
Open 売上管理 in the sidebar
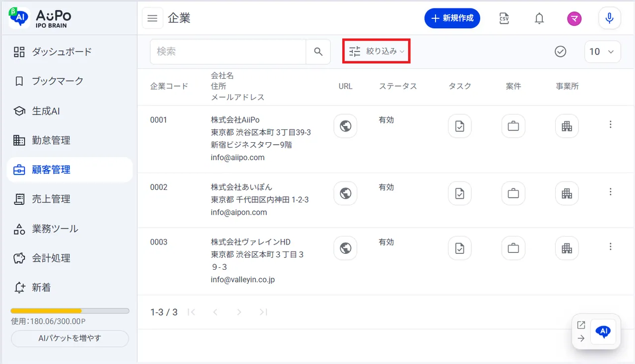pos(69,199)
